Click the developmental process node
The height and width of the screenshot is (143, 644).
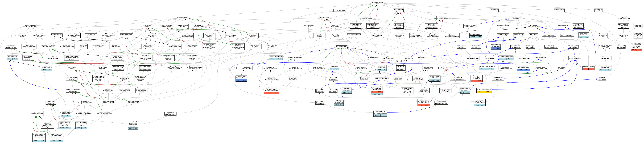(398, 10)
